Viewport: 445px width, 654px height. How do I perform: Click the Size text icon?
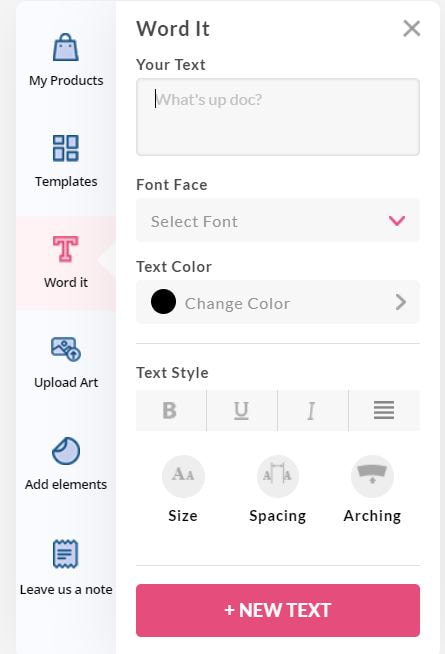click(x=183, y=476)
